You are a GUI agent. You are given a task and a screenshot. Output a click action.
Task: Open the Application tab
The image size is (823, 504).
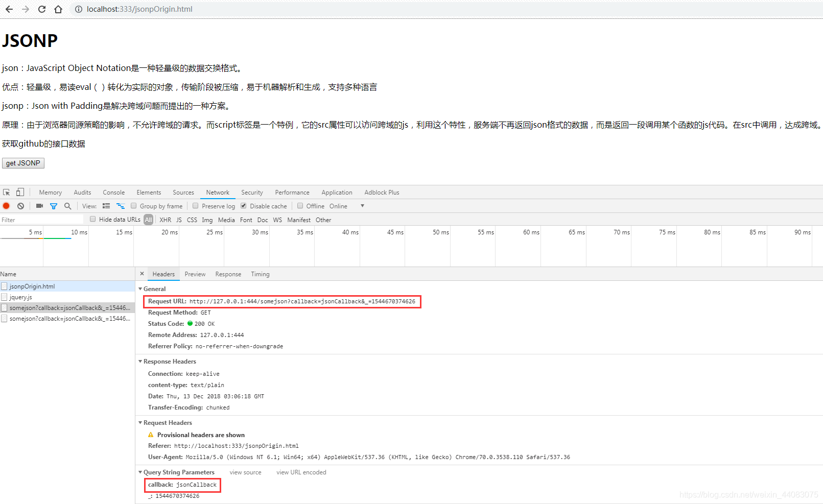[337, 193]
